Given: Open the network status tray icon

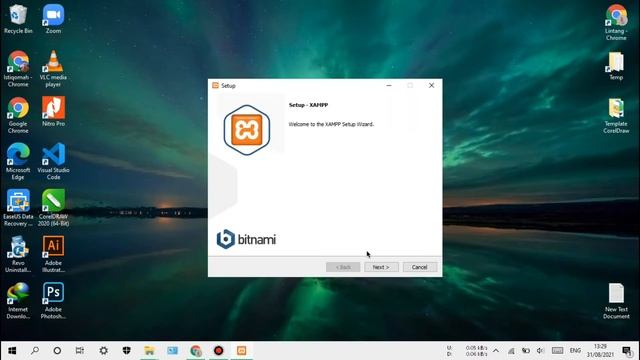Looking at the screenshot, I should (x=511, y=351).
